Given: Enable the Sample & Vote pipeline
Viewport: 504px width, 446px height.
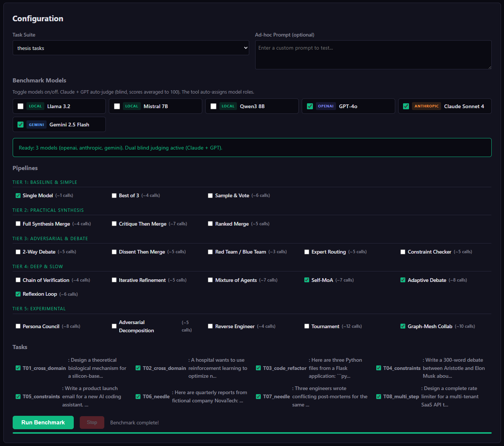Looking at the screenshot, I should coord(210,195).
